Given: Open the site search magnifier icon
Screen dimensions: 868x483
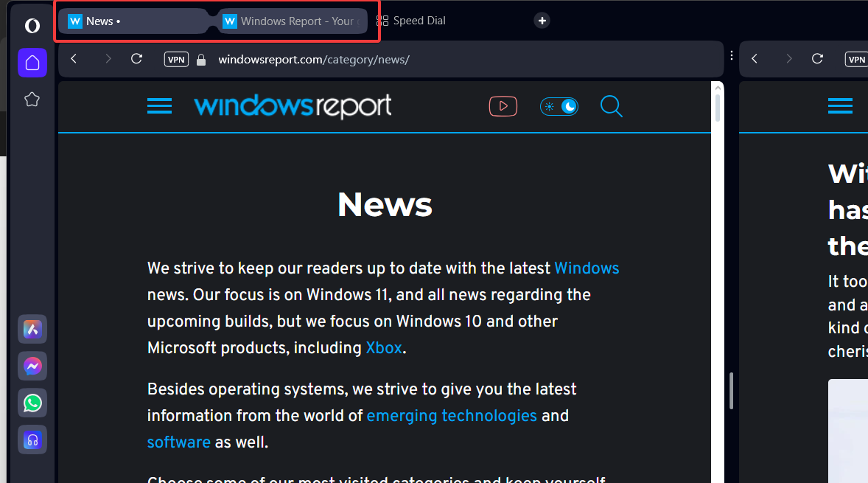Looking at the screenshot, I should (x=611, y=106).
